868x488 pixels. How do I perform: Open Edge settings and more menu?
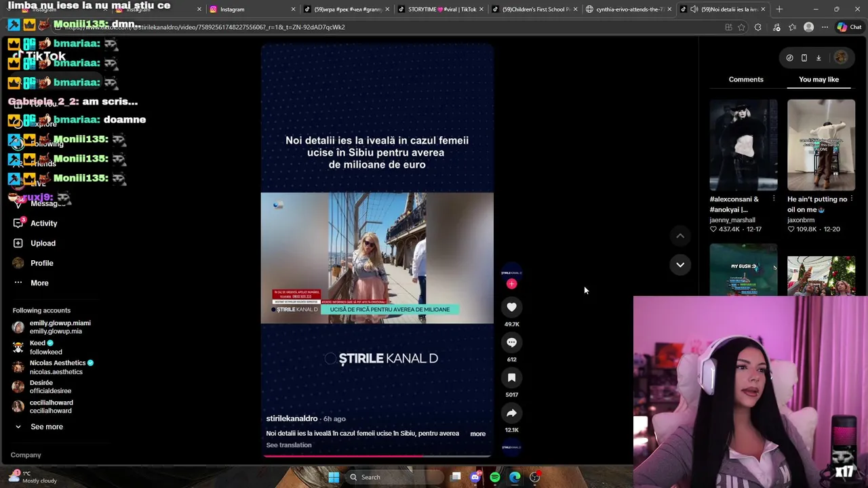point(825,27)
